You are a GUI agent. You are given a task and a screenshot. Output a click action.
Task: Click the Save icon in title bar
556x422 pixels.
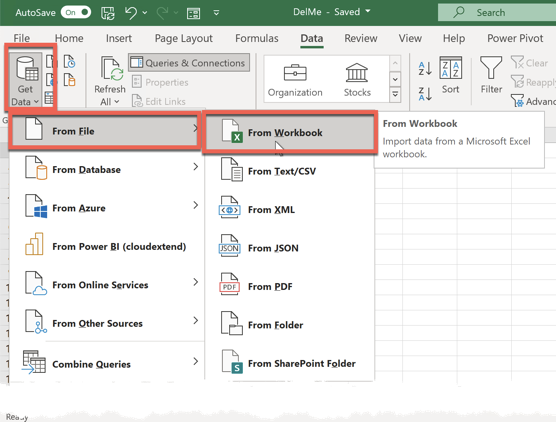pos(108,13)
